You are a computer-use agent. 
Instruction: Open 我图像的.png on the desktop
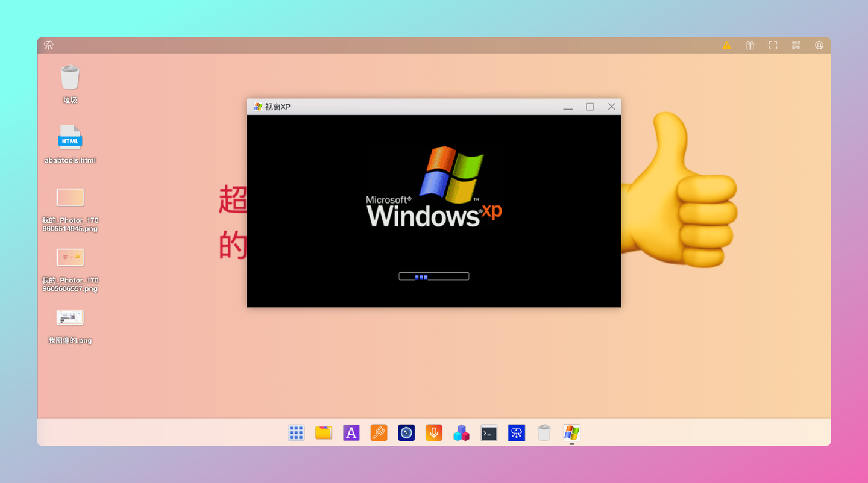[70, 317]
